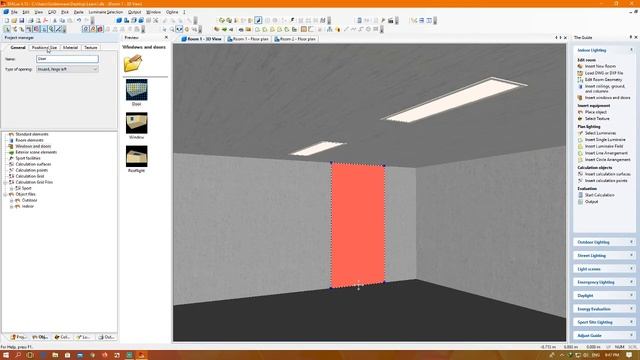Select Calculation surfaces tree item

(33, 164)
